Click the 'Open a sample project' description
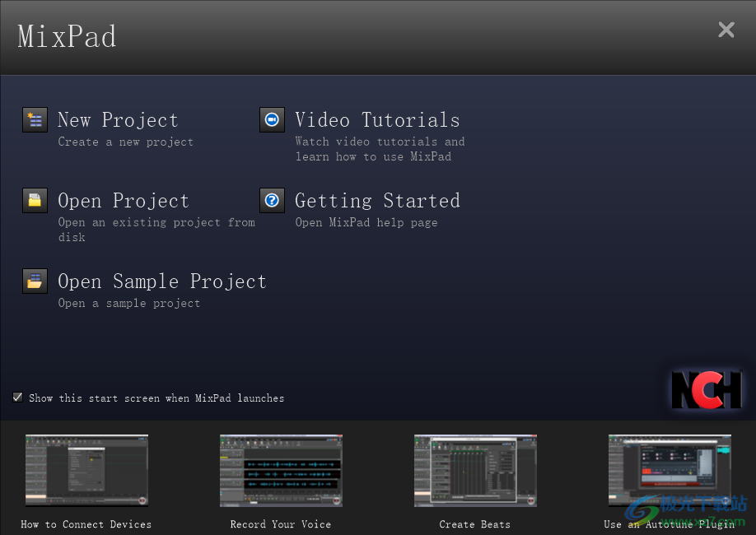 point(129,303)
